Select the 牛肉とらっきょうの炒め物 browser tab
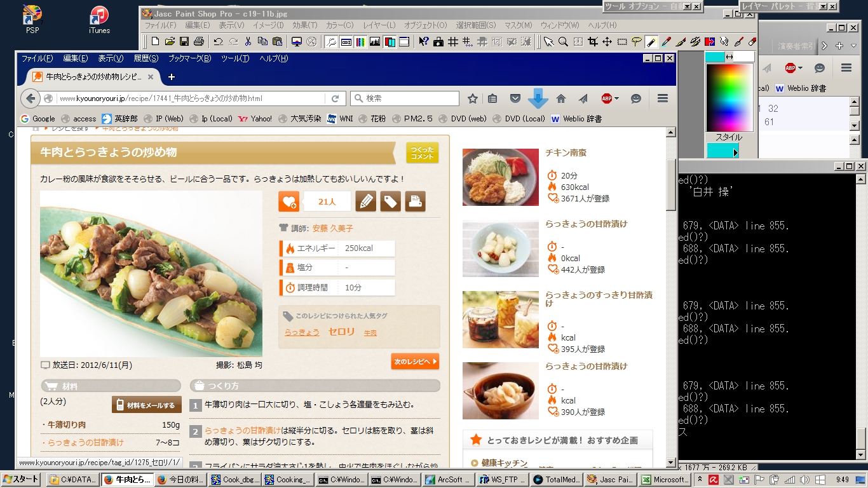 coord(93,77)
